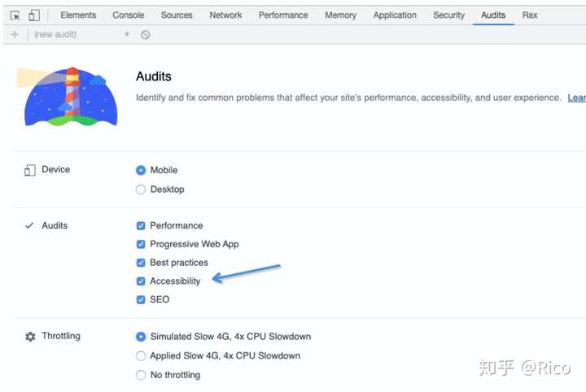Switch to the Performance tab
The image size is (586, 392).
283,15
